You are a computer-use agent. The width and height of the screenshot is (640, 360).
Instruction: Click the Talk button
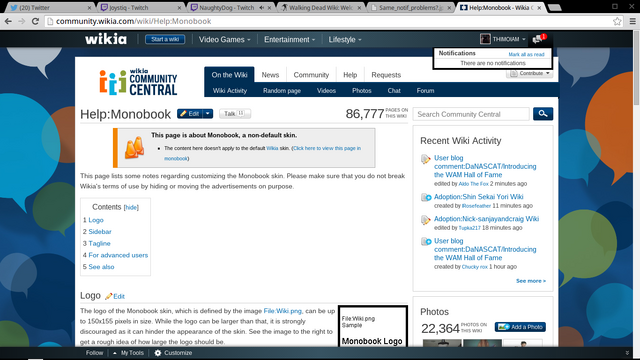(x=235, y=114)
